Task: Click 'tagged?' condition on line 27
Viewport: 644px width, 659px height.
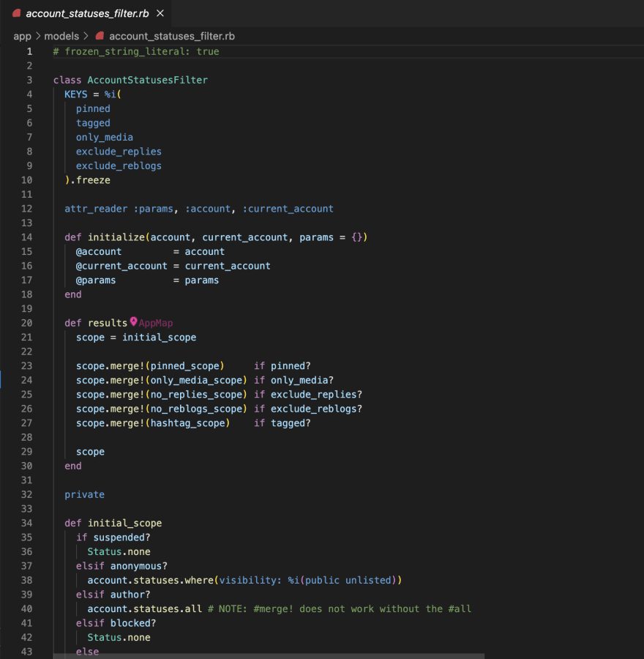Action: coord(291,422)
